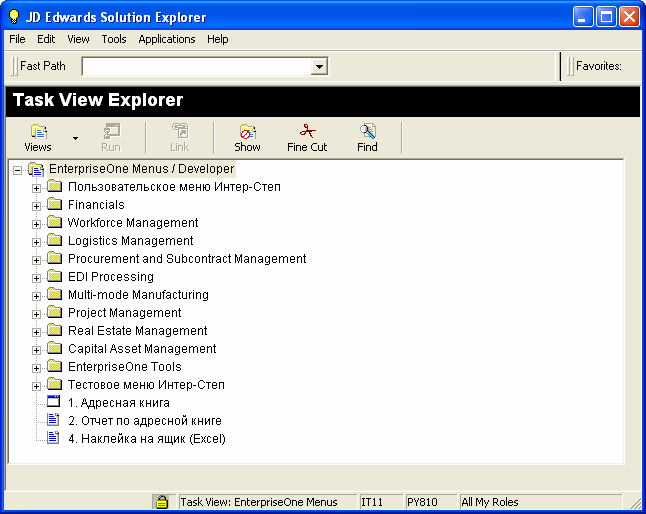Click the report icon beside Наклейка на ящик
The image size is (646, 514).
(54, 437)
